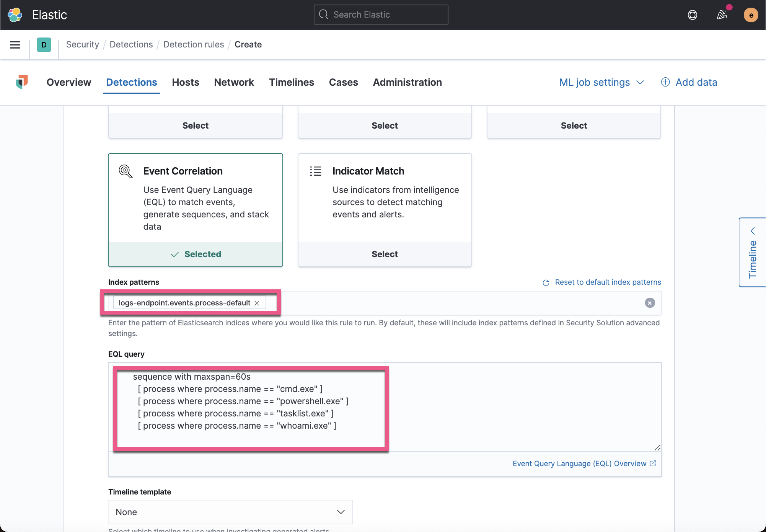
Task: Open the user profile avatar menu
Action: (x=751, y=15)
